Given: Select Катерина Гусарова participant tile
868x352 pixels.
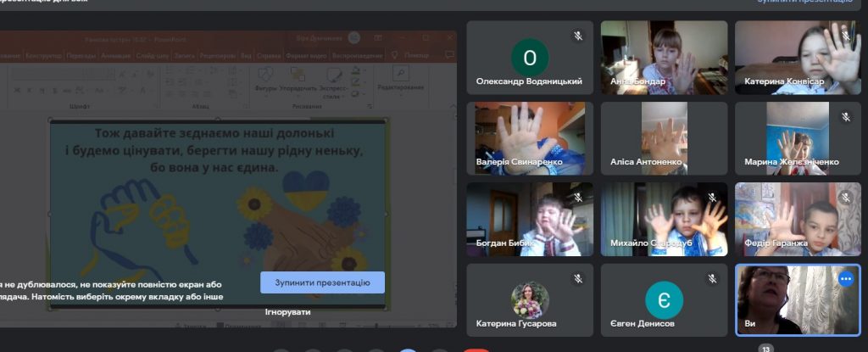Looking at the screenshot, I should (x=530, y=300).
